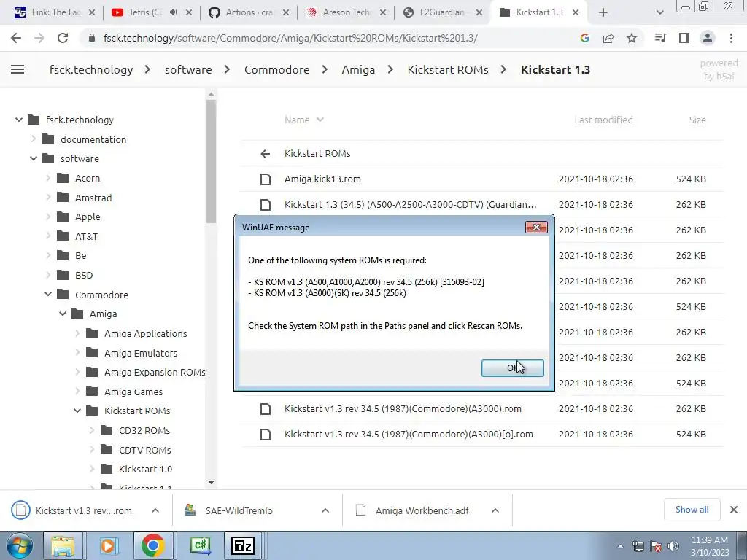This screenshot has width=747, height=560.
Task: Mute the Tetris tab via speaker icon
Action: pos(174,12)
